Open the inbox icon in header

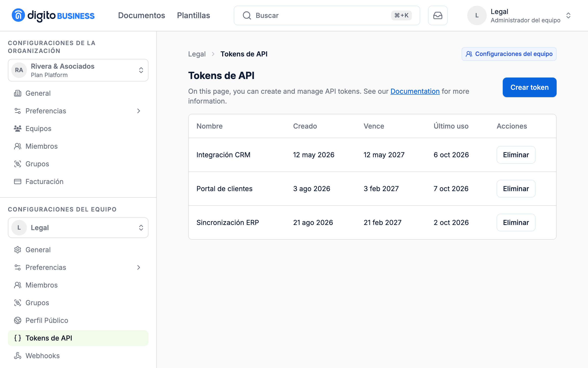438,15
